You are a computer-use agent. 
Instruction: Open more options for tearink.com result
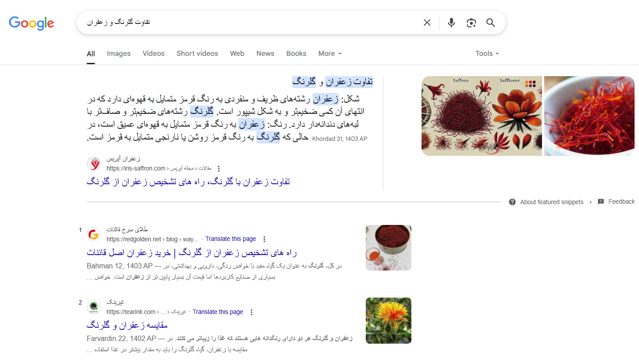252,312
